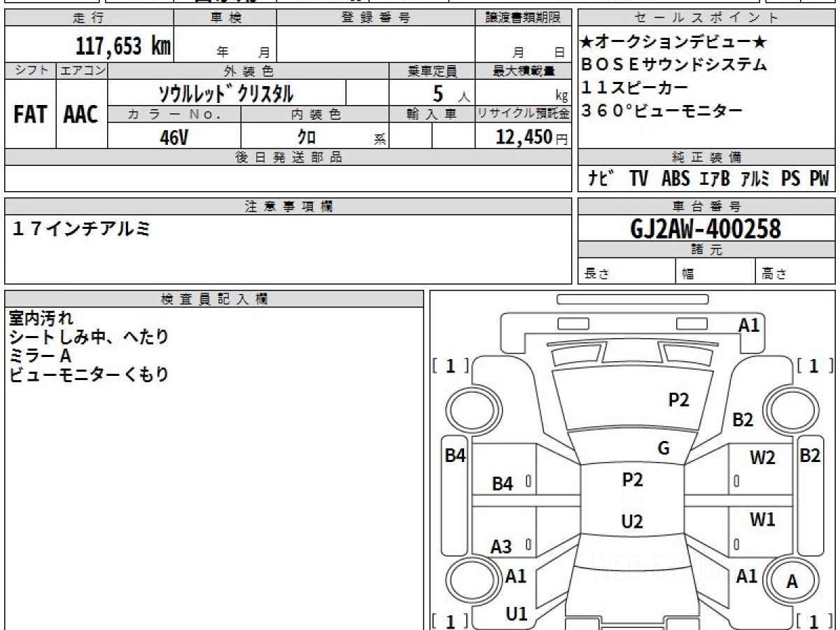Image resolution: width=840 pixels, height=630 pixels.
Task: Select the AAC air-conditioner value
Action: click(81, 115)
